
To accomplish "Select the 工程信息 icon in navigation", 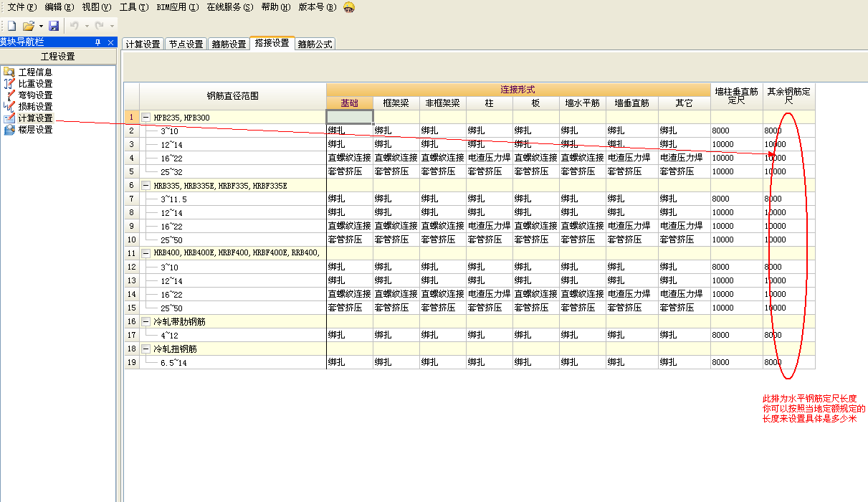I will pos(9,72).
